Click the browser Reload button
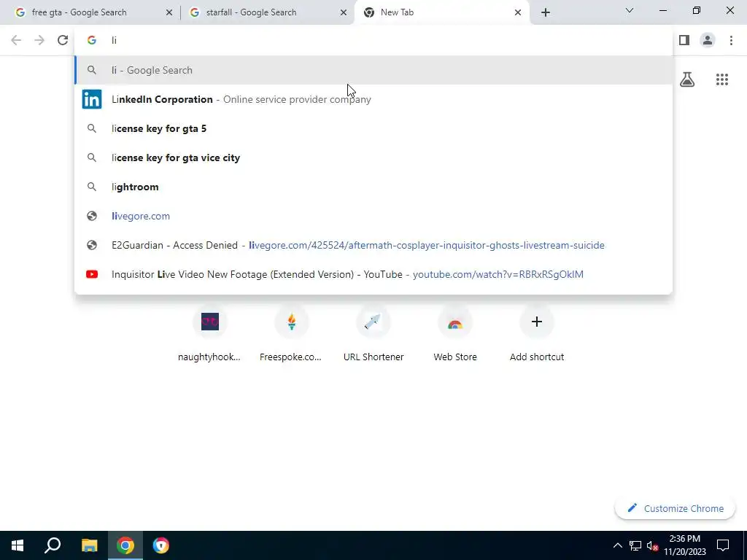Image resolution: width=747 pixels, height=560 pixels. 63,40
